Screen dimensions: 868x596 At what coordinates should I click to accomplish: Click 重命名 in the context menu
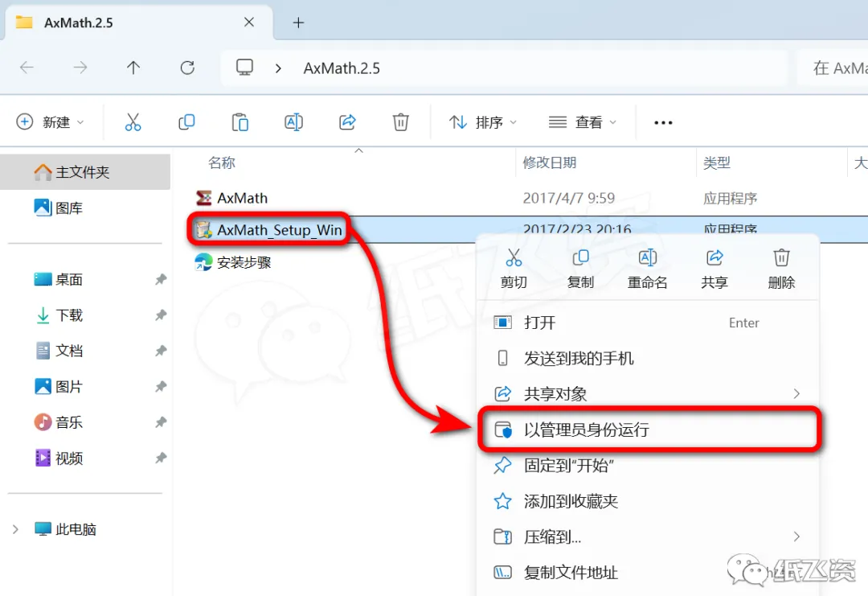(x=647, y=269)
